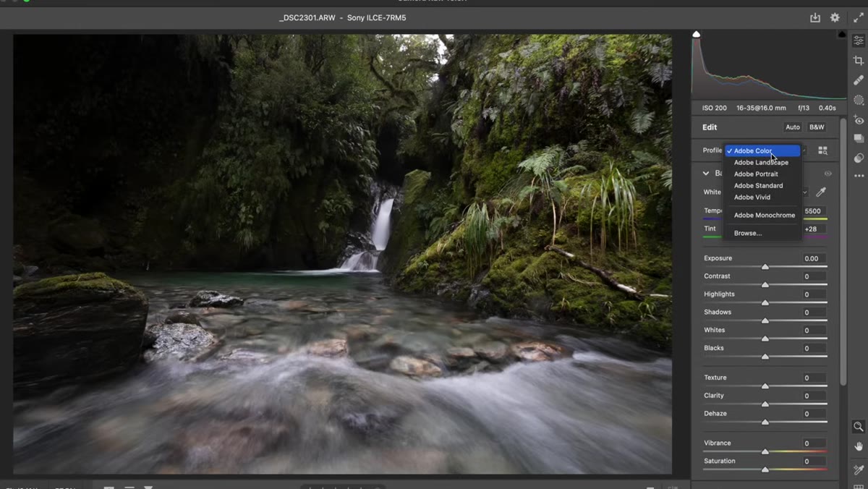
Task: Click the Saturation slider handle
Action: [765, 470]
